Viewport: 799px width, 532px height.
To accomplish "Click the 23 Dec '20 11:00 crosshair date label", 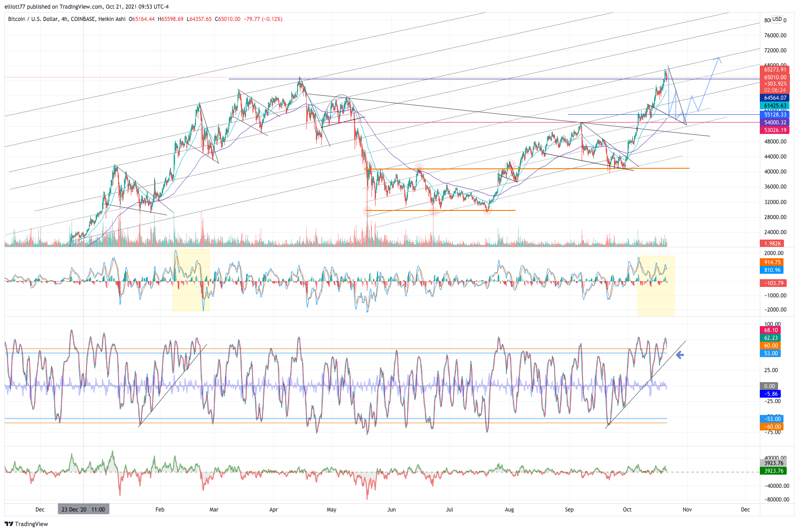I will [83, 510].
